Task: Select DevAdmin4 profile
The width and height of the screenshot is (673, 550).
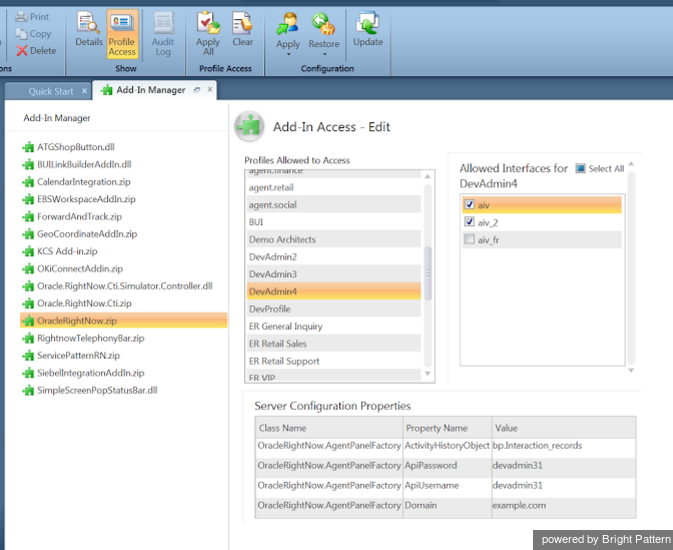Action: pyautogui.click(x=334, y=292)
